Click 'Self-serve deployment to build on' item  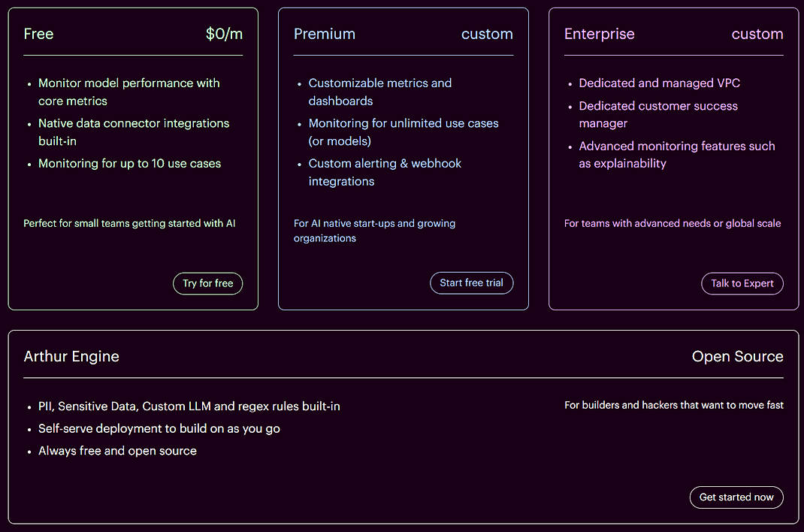pos(159,428)
